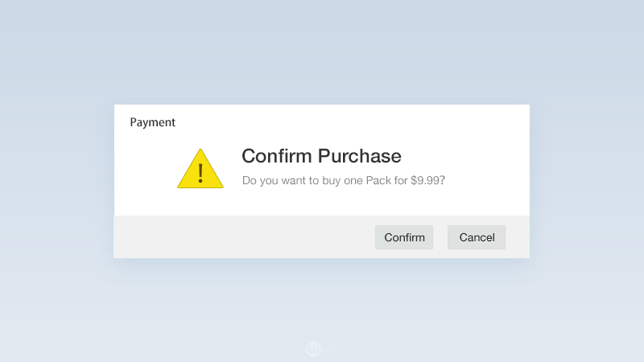Screen dimensions: 644x362
Task: Click the word 'for' before the price
Action: tap(401, 181)
